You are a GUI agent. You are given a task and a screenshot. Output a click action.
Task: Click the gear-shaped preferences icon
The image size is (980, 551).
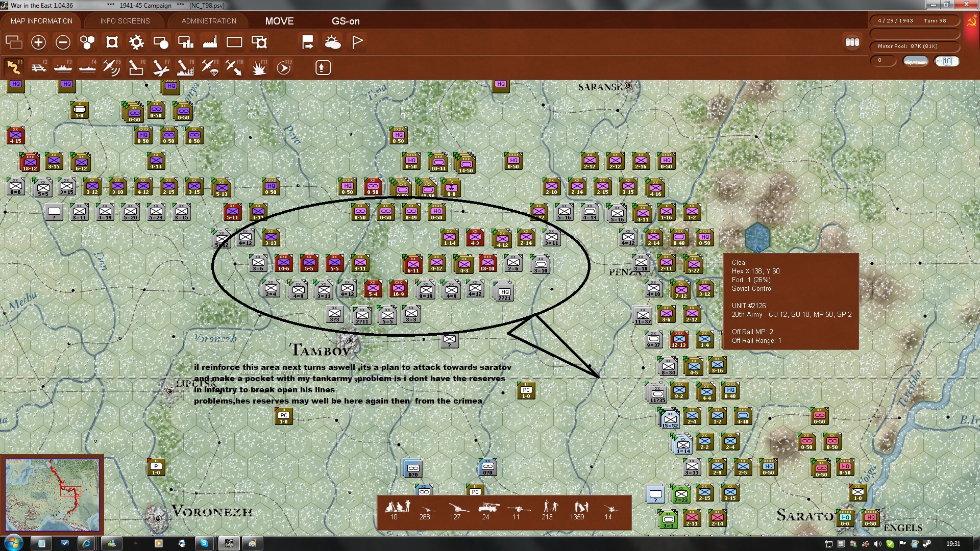136,42
